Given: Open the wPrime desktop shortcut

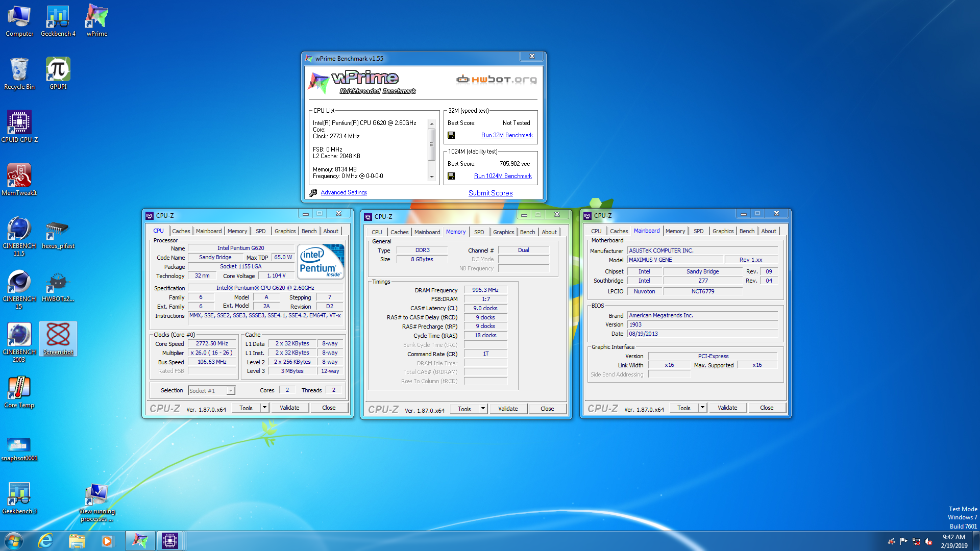Looking at the screenshot, I should tap(97, 21).
